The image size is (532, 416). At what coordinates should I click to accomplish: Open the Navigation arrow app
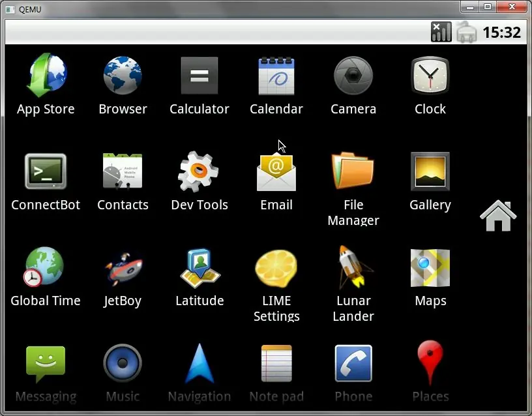click(199, 363)
